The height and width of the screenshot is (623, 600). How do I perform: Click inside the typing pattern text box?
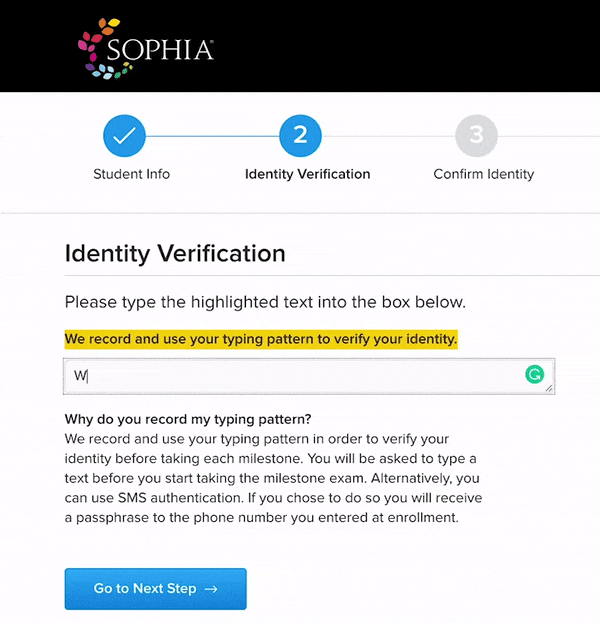pyautogui.click(x=309, y=376)
